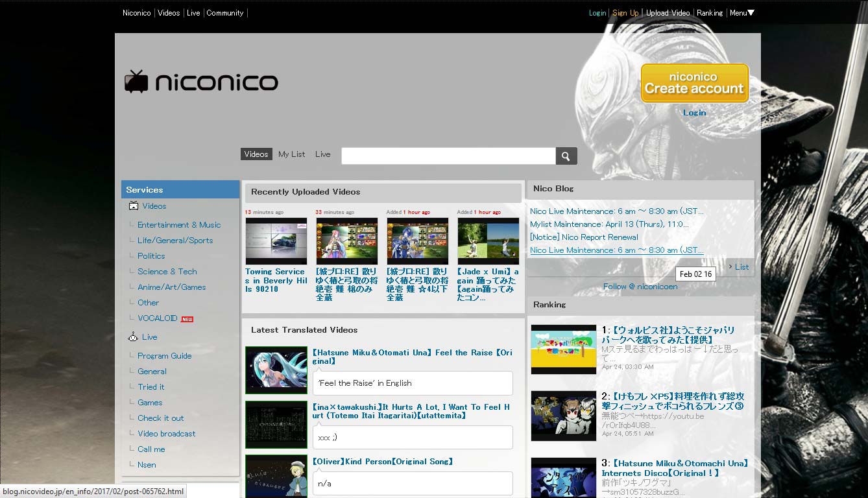868x498 pixels.
Task: Open ranking number 2 video thumbnail
Action: [564, 416]
